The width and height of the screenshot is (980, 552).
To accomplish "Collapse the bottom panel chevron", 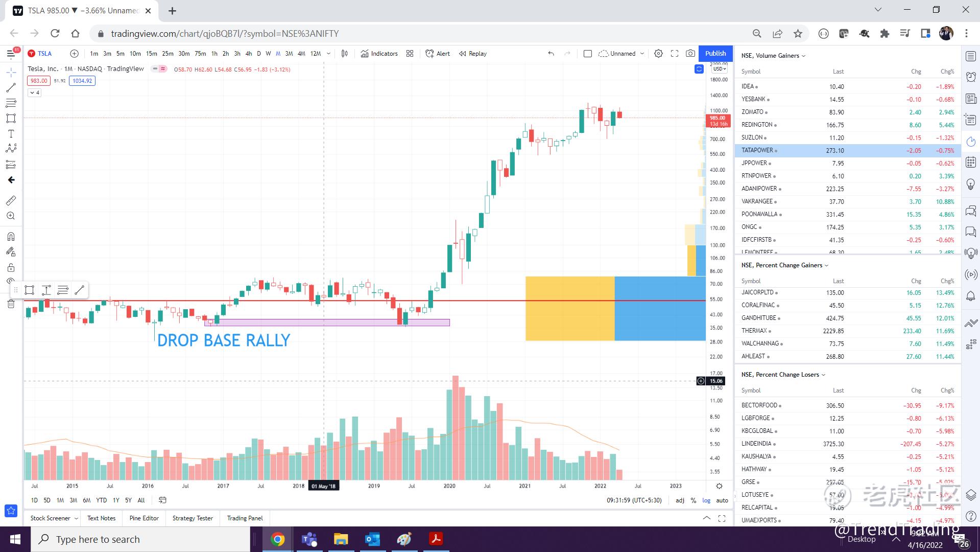I will pos(707,518).
